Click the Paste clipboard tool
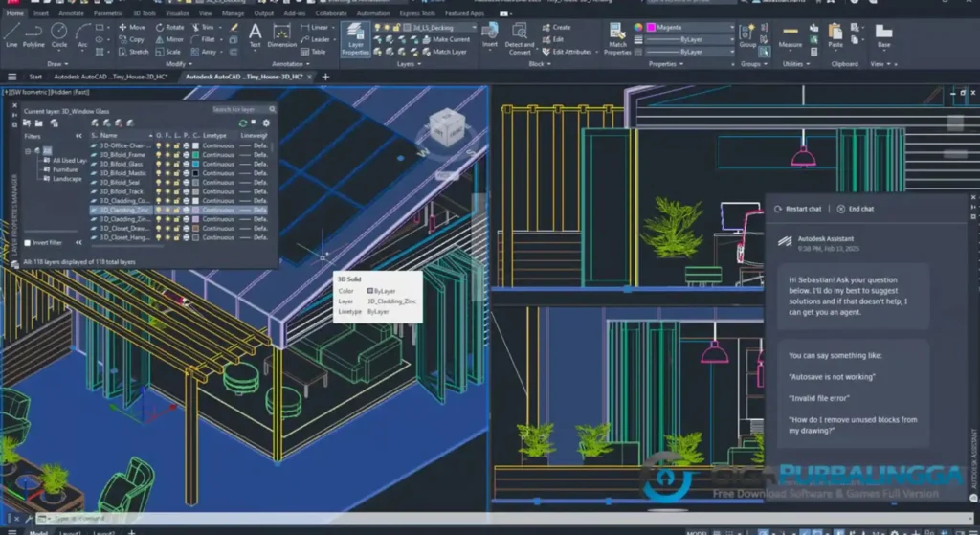The height and width of the screenshot is (535, 980). click(835, 35)
